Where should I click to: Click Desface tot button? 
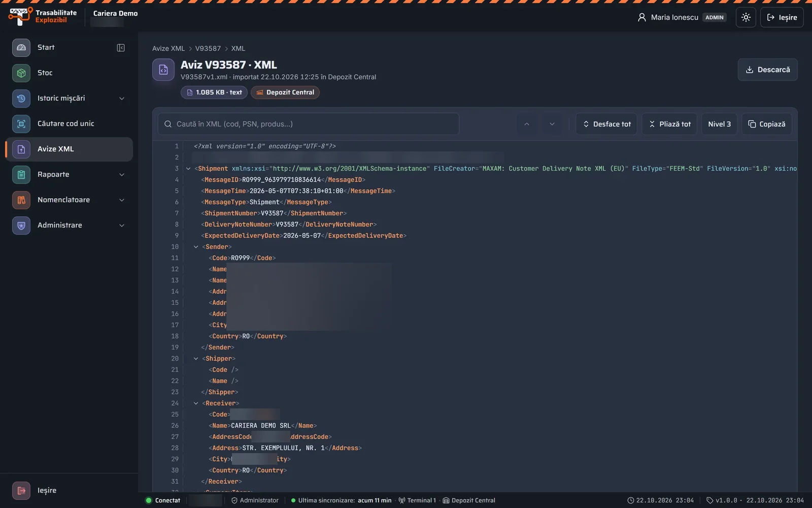pos(606,124)
